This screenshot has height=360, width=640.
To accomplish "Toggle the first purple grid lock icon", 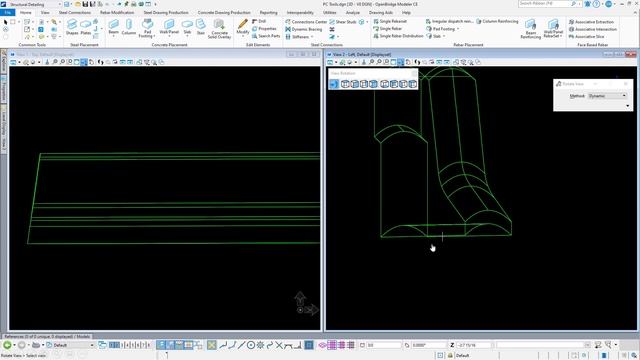I will [x=332, y=345].
